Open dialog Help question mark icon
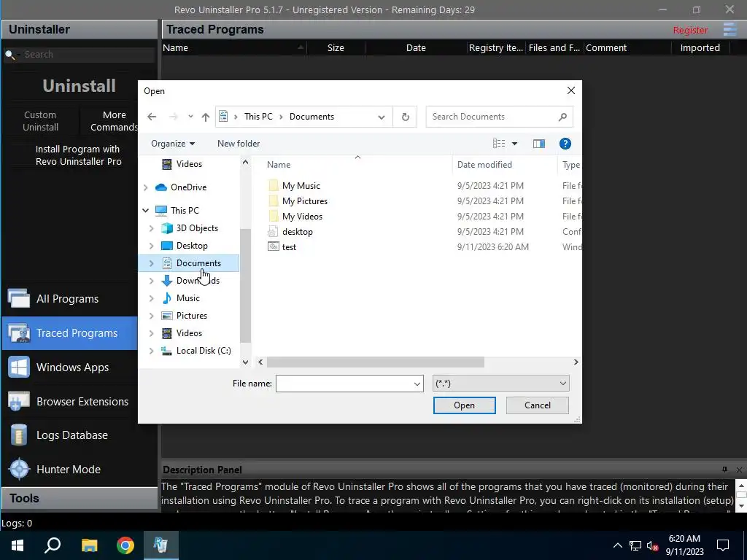Image resolution: width=747 pixels, height=560 pixels. tap(565, 144)
